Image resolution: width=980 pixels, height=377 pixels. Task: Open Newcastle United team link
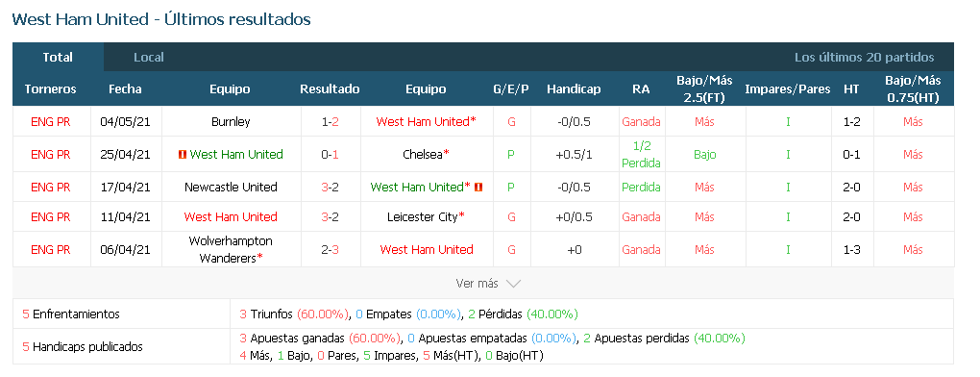coord(231,187)
